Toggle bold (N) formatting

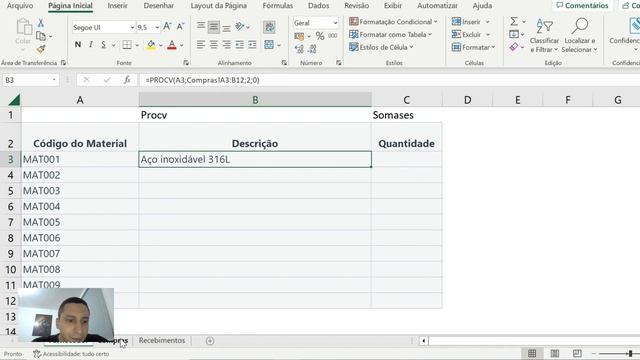click(78, 44)
